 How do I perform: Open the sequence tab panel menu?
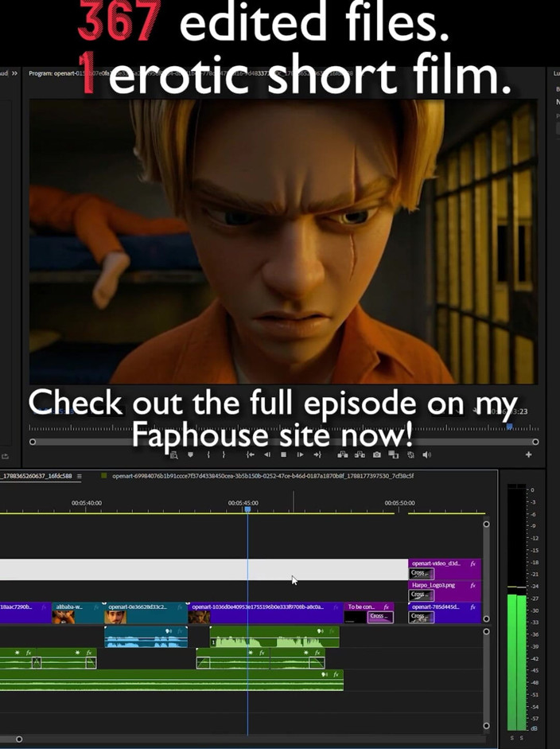(x=80, y=476)
